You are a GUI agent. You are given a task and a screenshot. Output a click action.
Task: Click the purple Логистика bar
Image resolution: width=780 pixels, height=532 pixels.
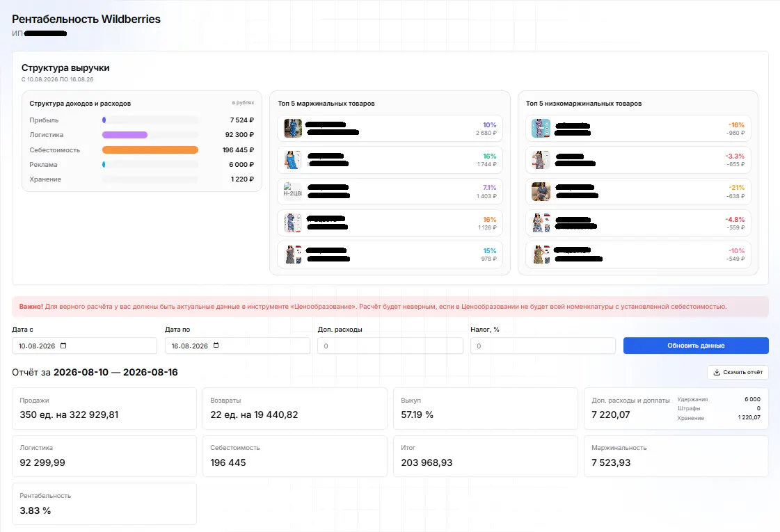(x=125, y=135)
